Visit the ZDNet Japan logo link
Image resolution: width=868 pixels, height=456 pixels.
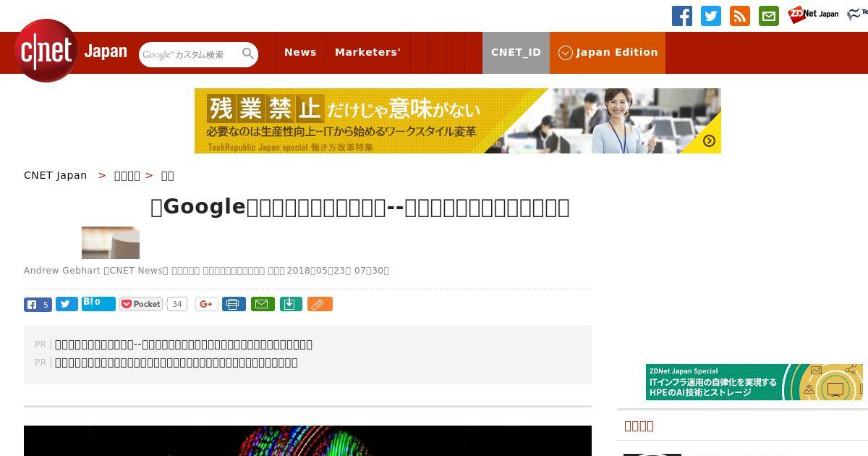click(813, 14)
